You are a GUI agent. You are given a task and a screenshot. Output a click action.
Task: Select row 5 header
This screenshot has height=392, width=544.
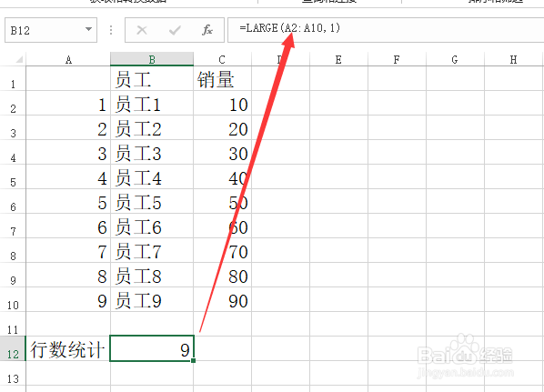[x=13, y=177]
